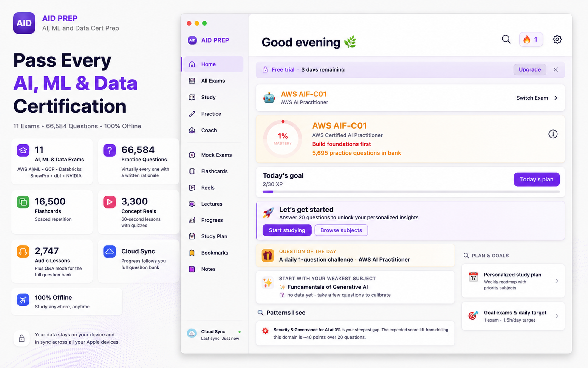Click the large AID app logo at top left
The width and height of the screenshot is (588, 368).
pos(24,23)
